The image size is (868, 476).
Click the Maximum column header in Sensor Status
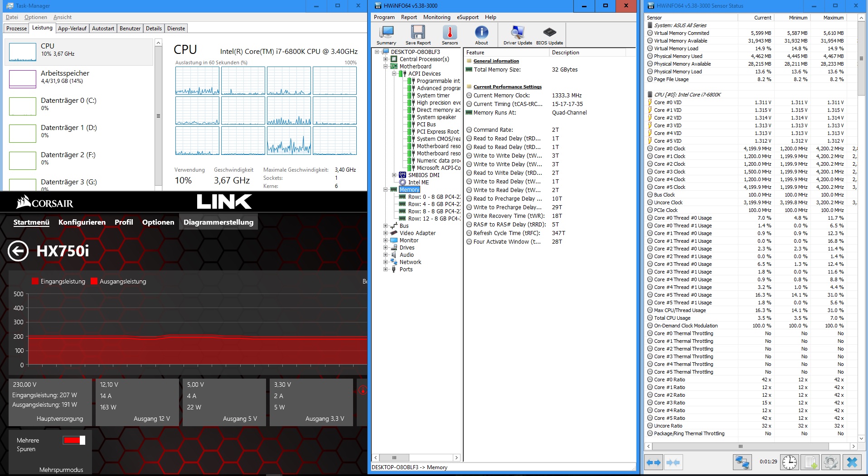[x=829, y=18]
